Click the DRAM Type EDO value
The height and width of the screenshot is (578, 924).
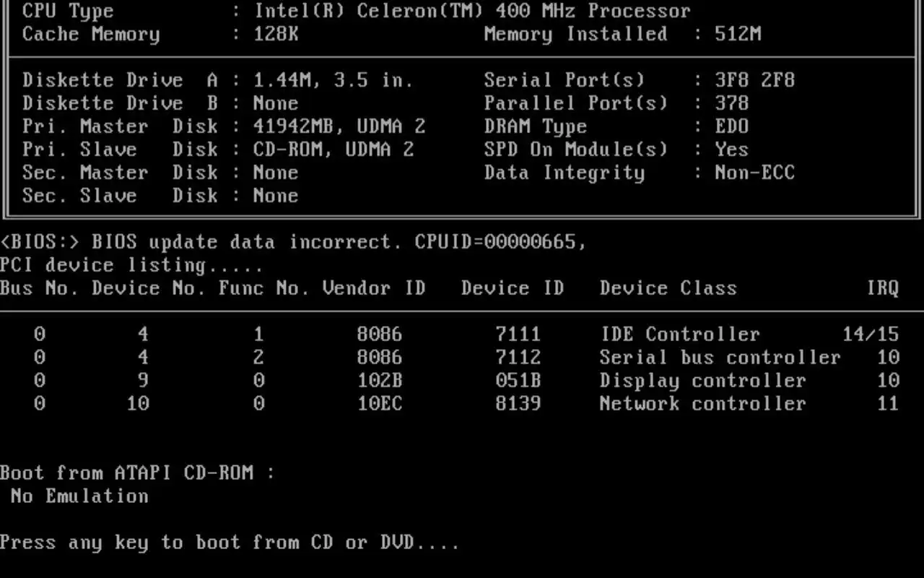(x=732, y=126)
